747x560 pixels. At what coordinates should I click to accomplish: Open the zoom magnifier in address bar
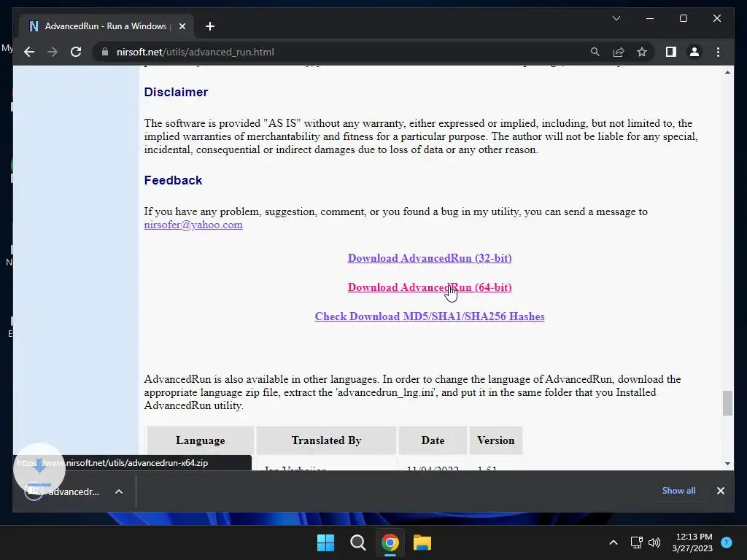pos(595,52)
